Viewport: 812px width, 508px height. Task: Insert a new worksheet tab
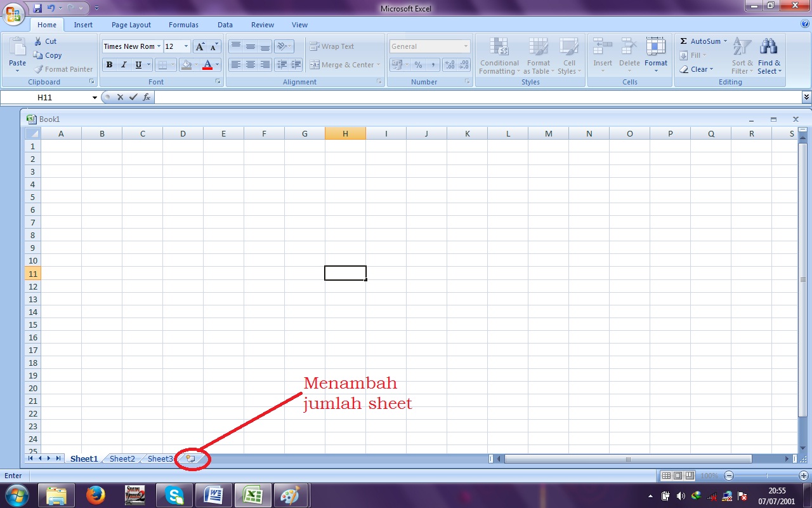click(191, 458)
